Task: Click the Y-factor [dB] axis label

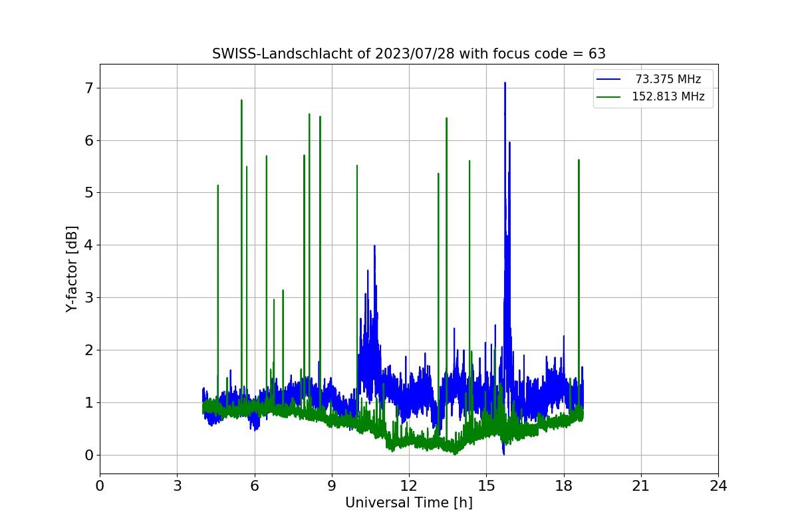Action: click(72, 269)
